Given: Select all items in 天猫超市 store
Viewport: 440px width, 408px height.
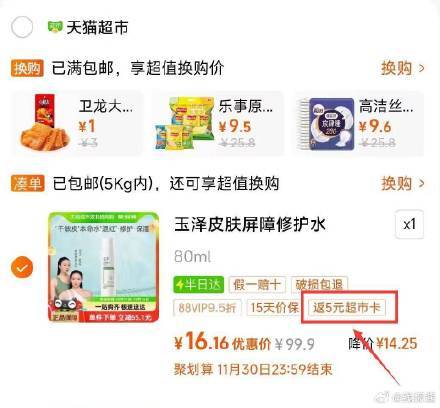Looking at the screenshot, I should (22, 27).
